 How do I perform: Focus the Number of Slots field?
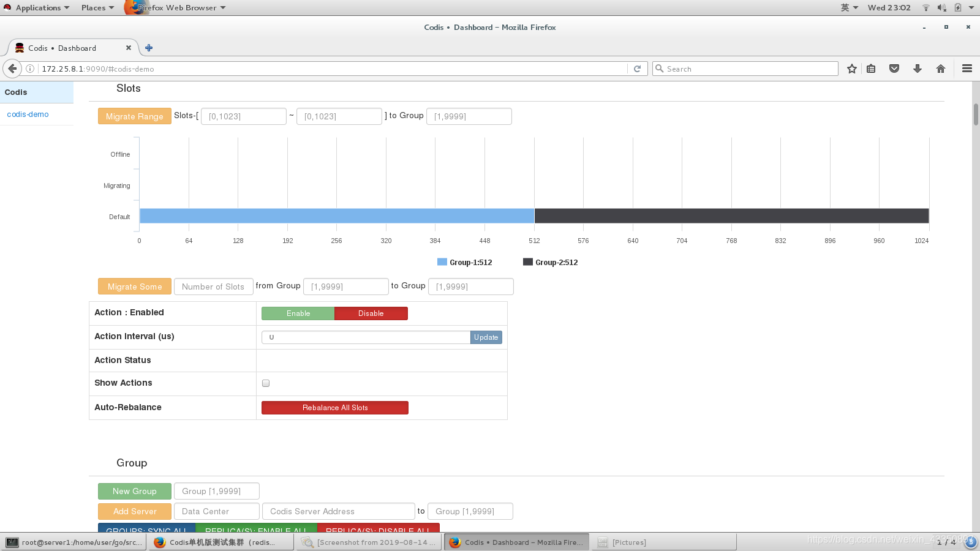click(x=214, y=287)
